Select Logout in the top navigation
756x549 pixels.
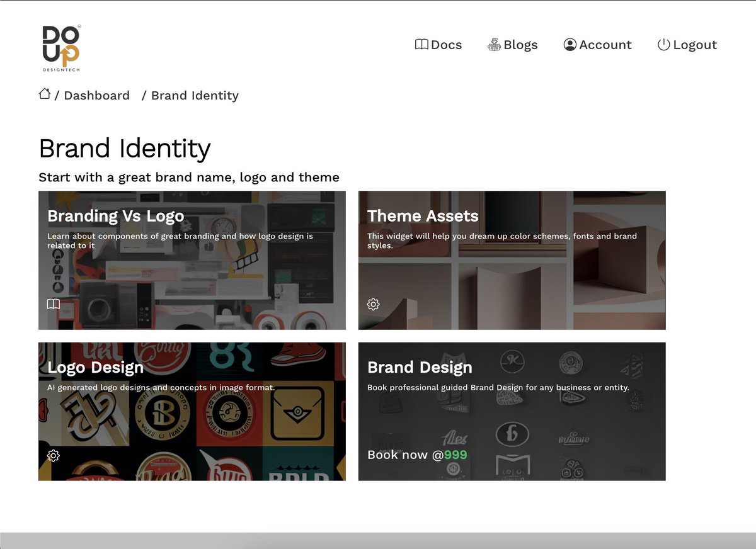(687, 45)
